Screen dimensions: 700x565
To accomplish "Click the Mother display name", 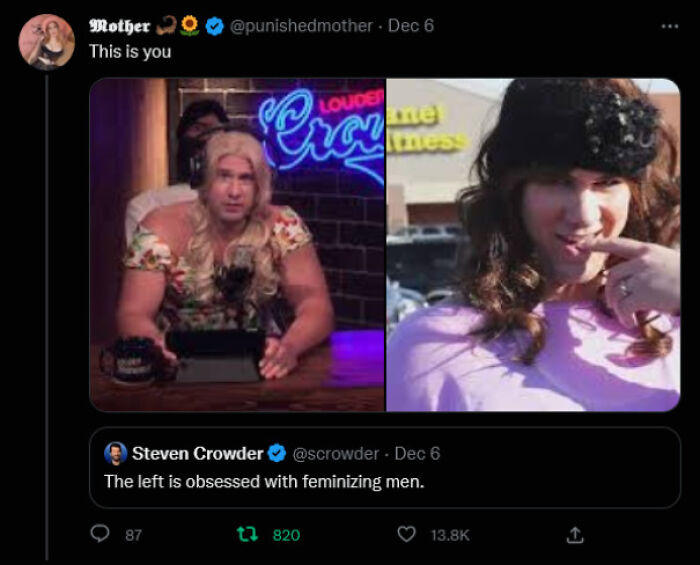I will click(x=120, y=26).
